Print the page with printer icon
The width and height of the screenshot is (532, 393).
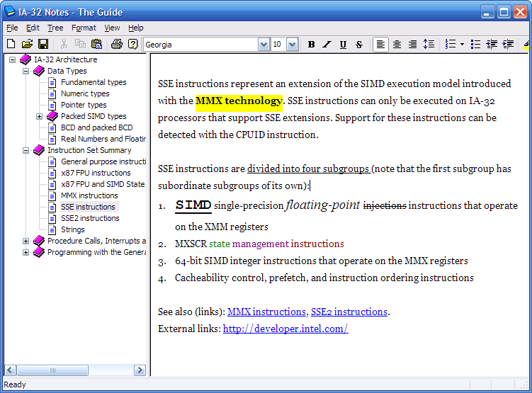click(x=117, y=44)
